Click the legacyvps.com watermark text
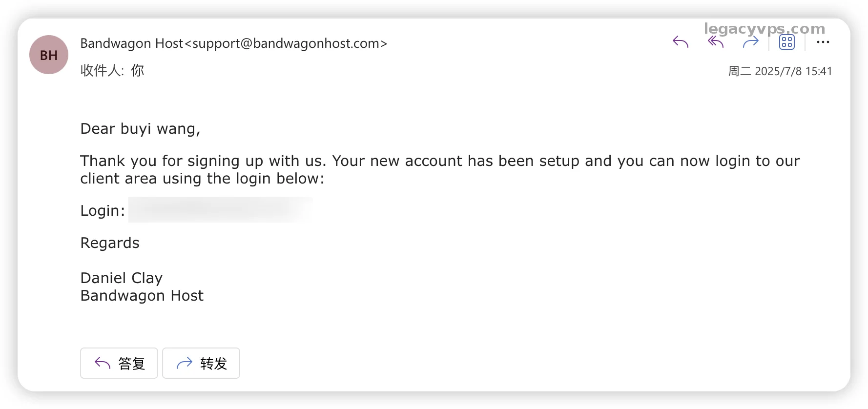Viewport: 868px width, 409px height. click(764, 29)
